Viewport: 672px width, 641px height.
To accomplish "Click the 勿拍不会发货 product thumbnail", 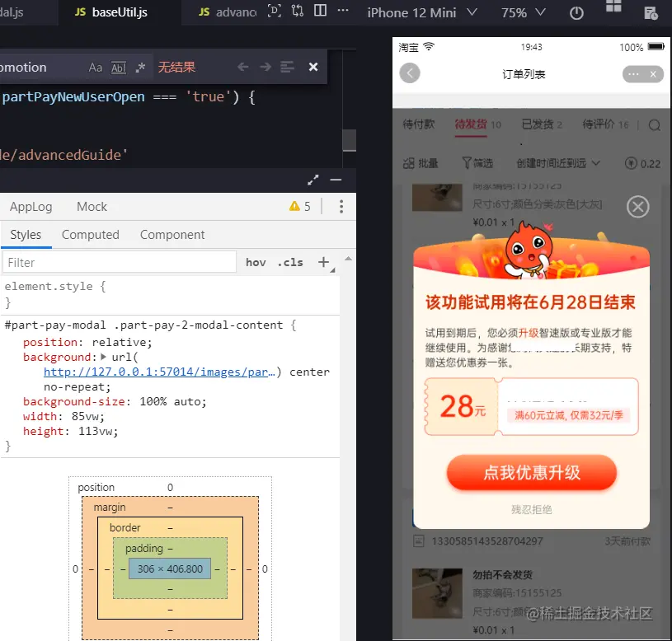I will [x=437, y=593].
